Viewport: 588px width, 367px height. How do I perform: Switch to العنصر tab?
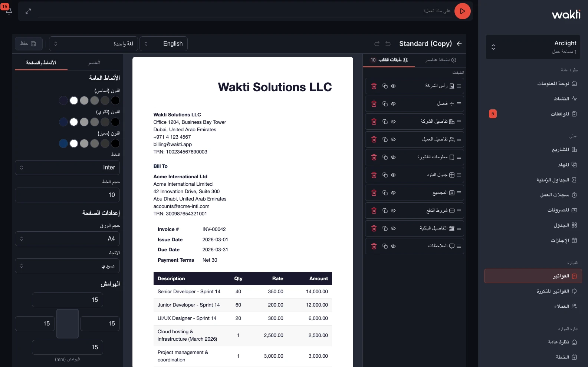94,63
